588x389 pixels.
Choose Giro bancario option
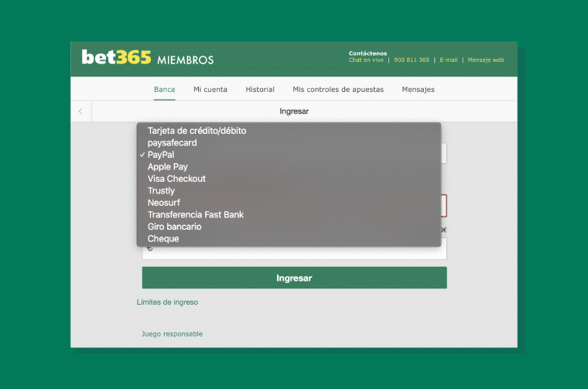click(x=289, y=227)
